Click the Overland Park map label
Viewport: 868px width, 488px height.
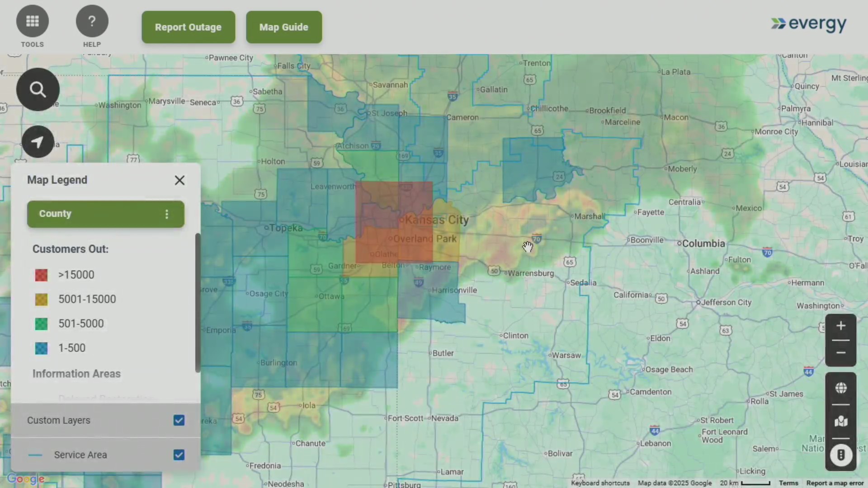pos(425,239)
